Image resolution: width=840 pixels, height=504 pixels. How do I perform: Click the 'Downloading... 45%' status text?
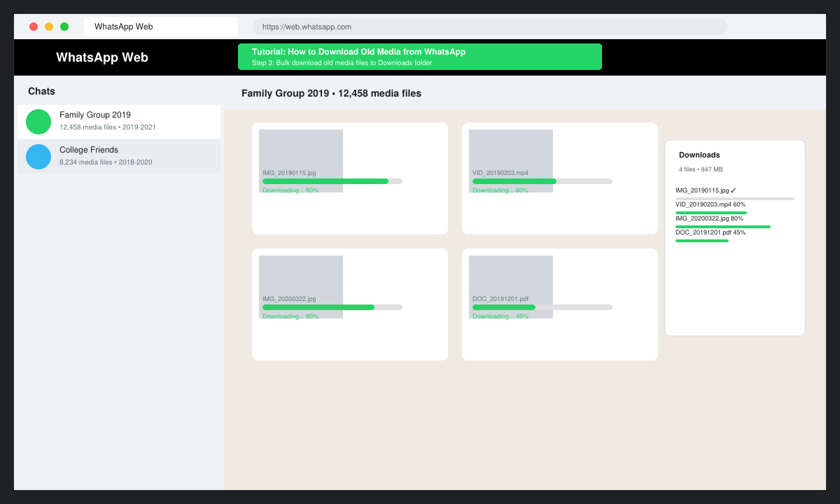click(x=500, y=316)
